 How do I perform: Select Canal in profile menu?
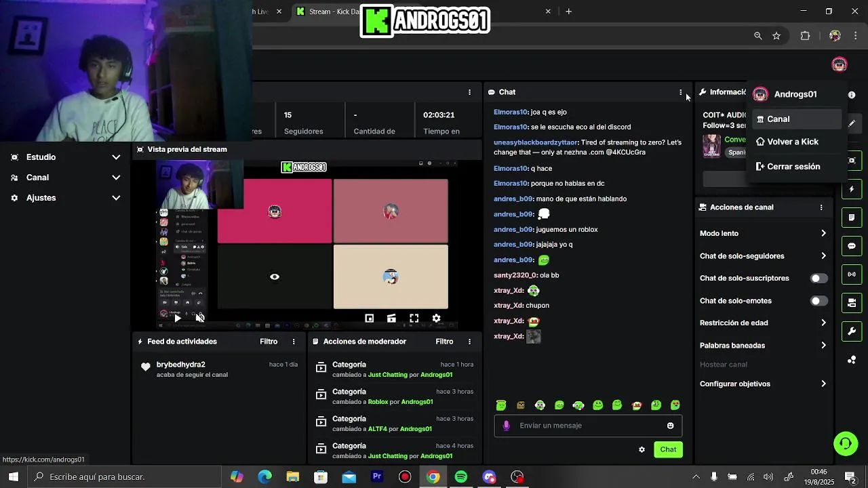click(x=797, y=119)
